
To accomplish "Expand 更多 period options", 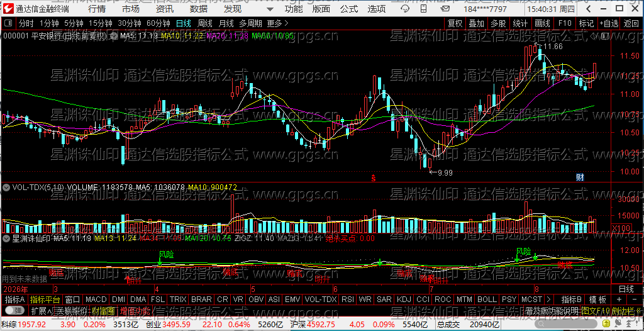I will point(277,24).
